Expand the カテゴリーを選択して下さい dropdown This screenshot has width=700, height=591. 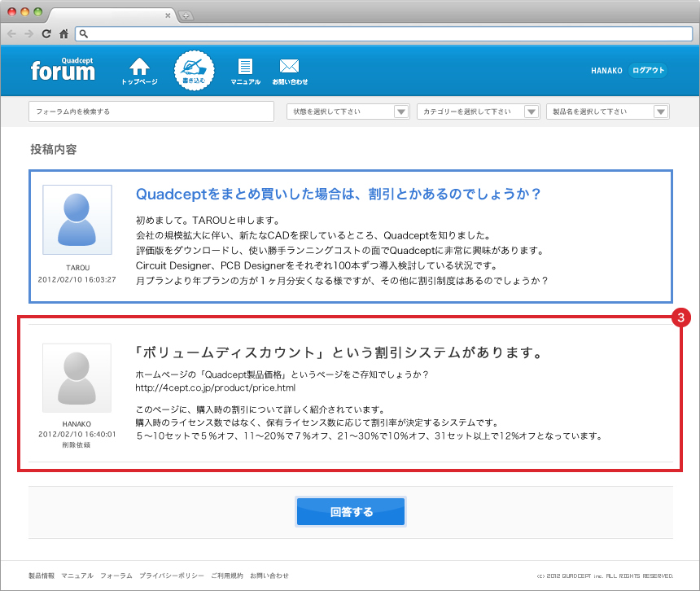(x=478, y=112)
